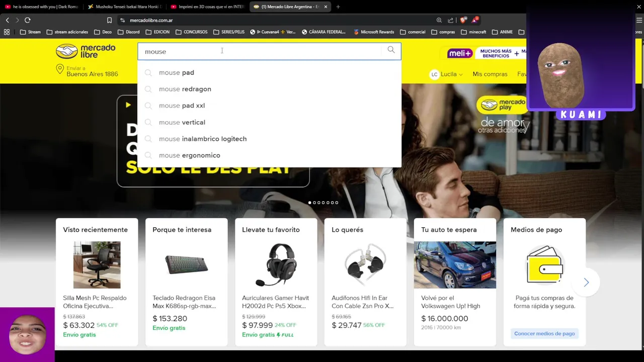Open the apps grid icon in bookmarks bar
This screenshot has width=644, height=362.
tap(7, 32)
